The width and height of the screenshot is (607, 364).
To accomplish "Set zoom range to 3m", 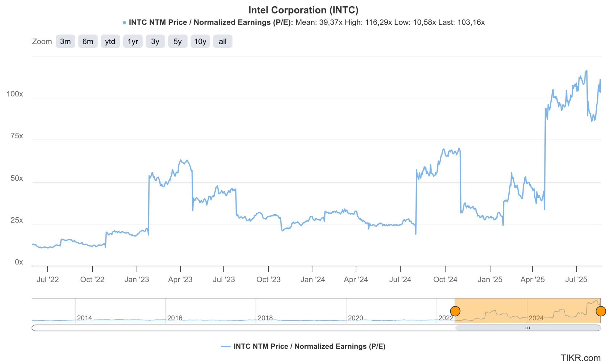I will (65, 41).
